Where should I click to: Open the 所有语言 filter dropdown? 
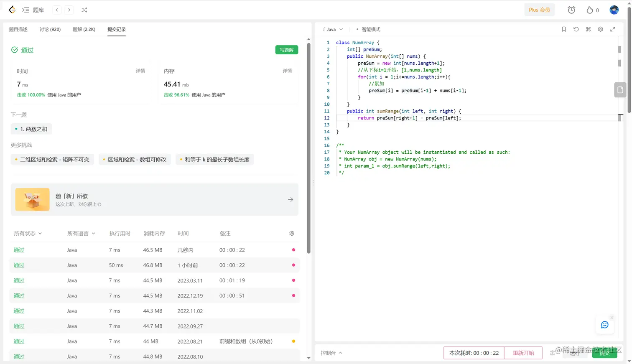[81, 233]
